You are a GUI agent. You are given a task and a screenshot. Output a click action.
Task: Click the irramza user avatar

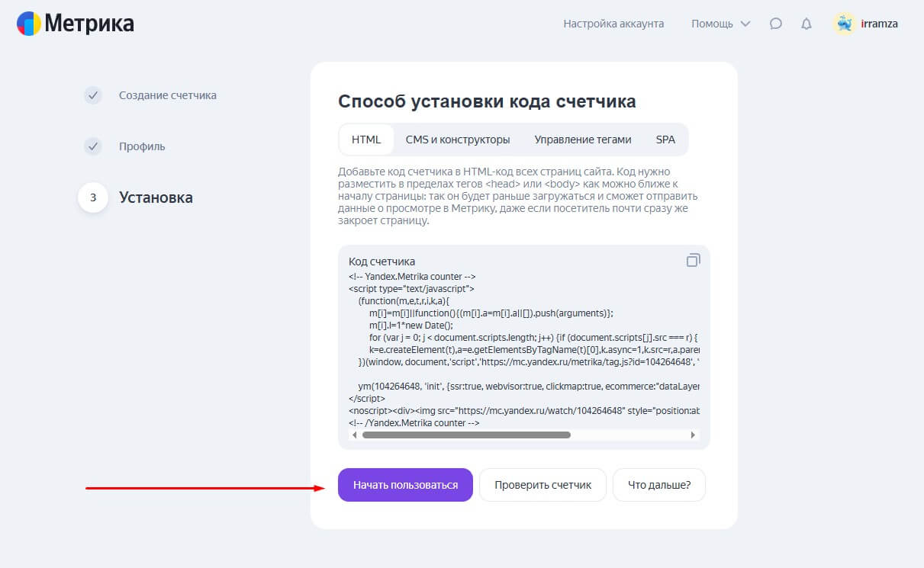point(845,24)
